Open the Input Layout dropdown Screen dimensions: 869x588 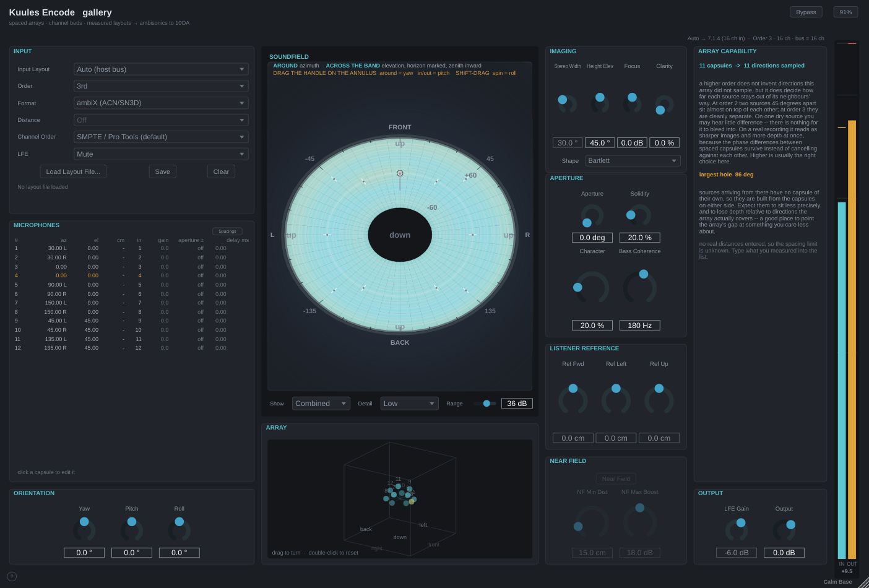[161, 69]
